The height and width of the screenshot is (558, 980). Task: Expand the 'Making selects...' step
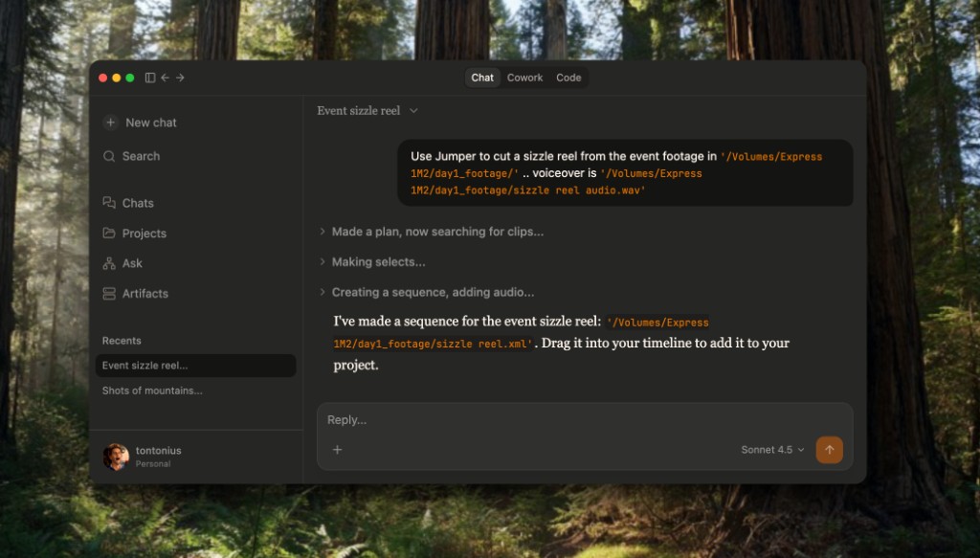(378, 261)
